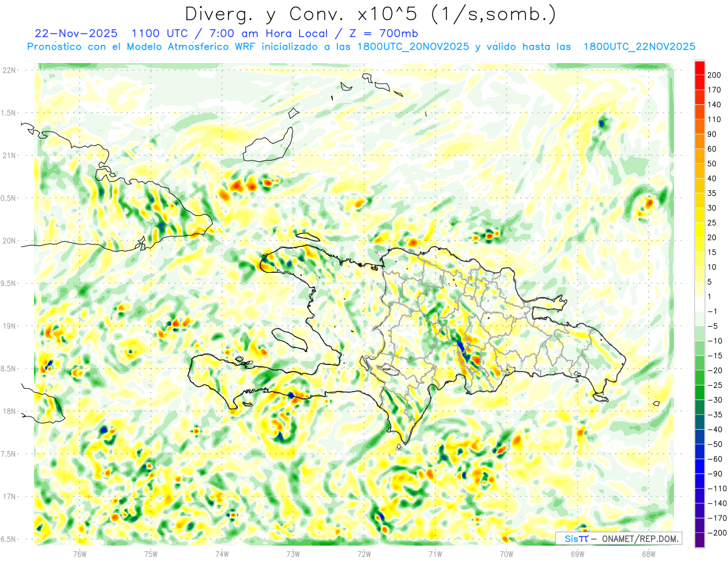The height and width of the screenshot is (562, 728).
Task: Click the '1800UTC_22NOV2025' valid-until time
Action: point(639,47)
